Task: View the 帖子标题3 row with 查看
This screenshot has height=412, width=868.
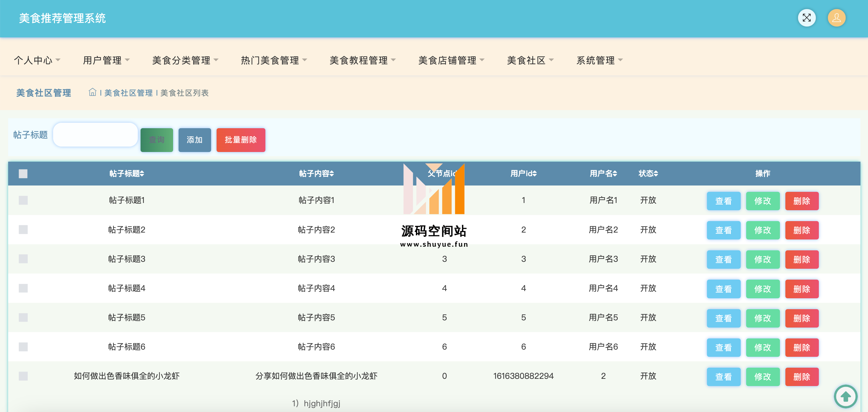Action: [724, 260]
